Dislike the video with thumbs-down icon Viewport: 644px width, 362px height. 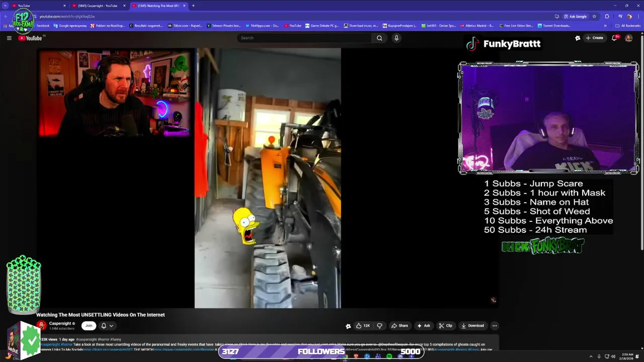[380, 326]
